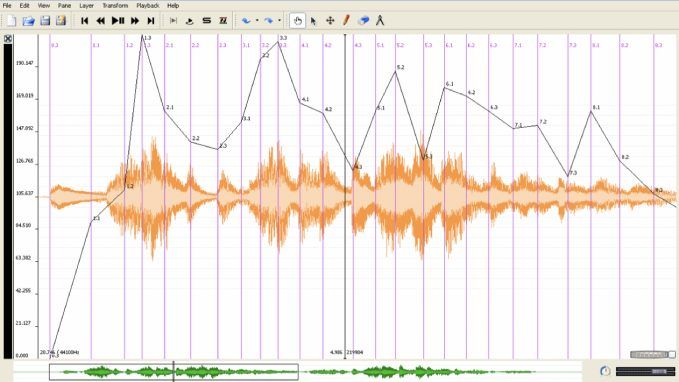Click the horizontal zoom thumbwheel
The height and width of the screenshot is (382, 679).
coord(650,355)
